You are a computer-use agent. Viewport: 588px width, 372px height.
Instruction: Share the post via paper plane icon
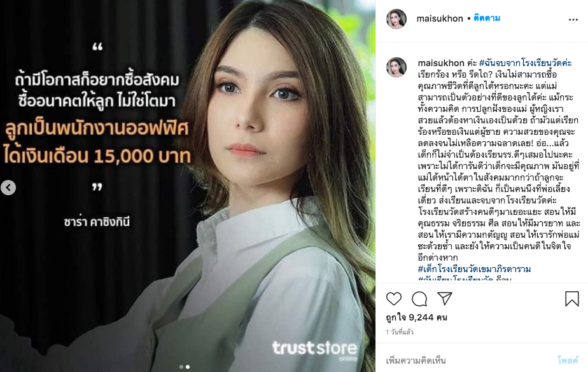(x=445, y=298)
